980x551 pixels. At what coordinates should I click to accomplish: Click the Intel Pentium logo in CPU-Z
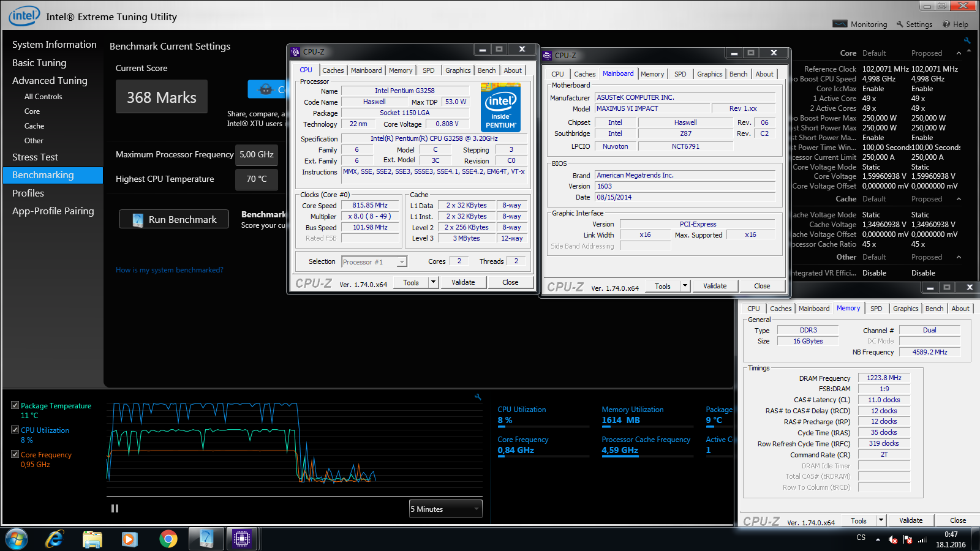pyautogui.click(x=500, y=108)
